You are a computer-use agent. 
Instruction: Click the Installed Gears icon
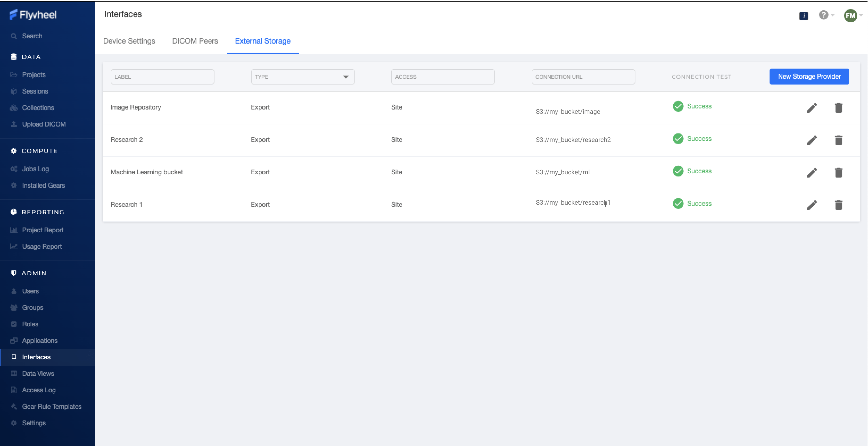pyautogui.click(x=14, y=185)
